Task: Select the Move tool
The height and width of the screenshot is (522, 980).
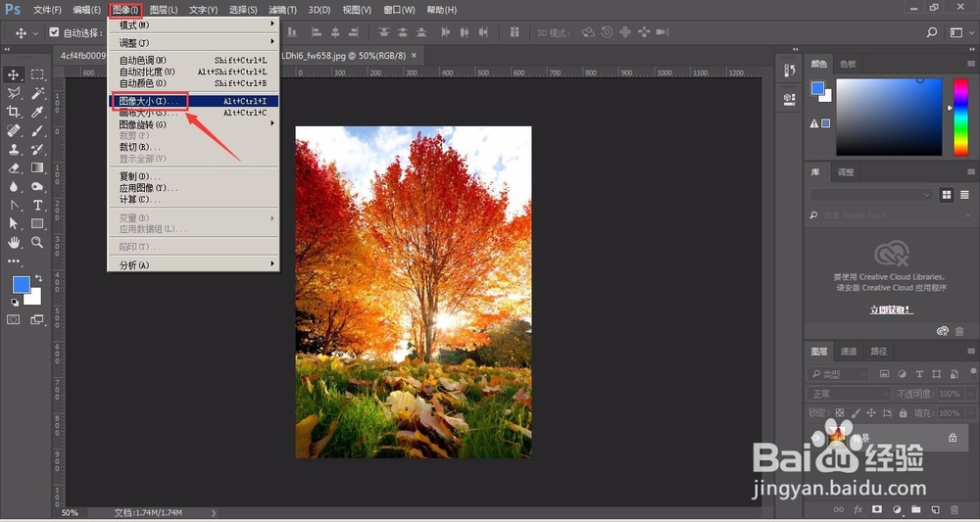Action: (13, 75)
